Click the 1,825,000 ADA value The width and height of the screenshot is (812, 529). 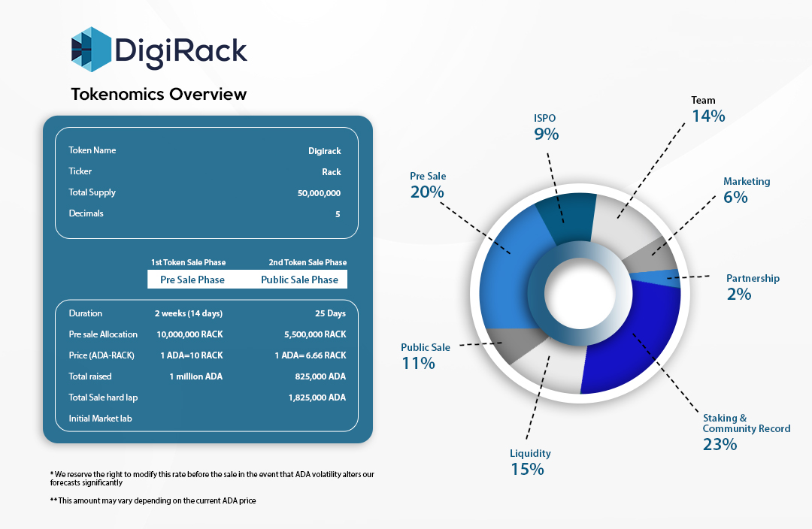pyautogui.click(x=317, y=398)
